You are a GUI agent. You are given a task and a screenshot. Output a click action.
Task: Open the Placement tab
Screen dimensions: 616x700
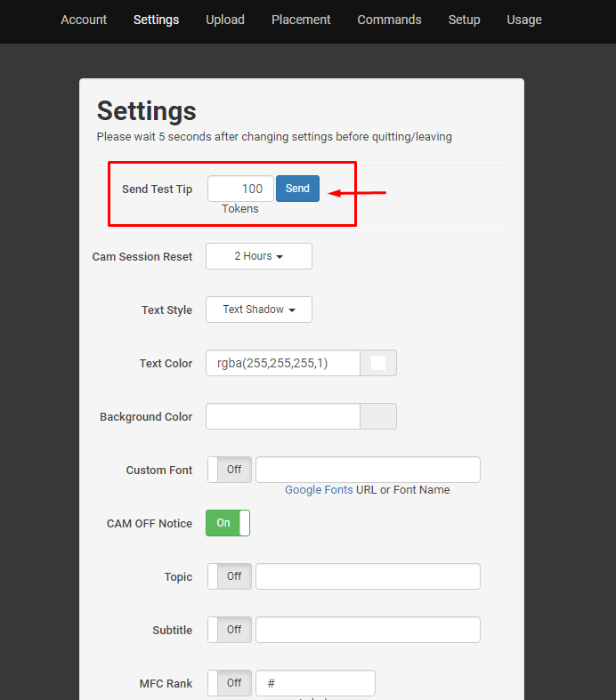point(301,20)
